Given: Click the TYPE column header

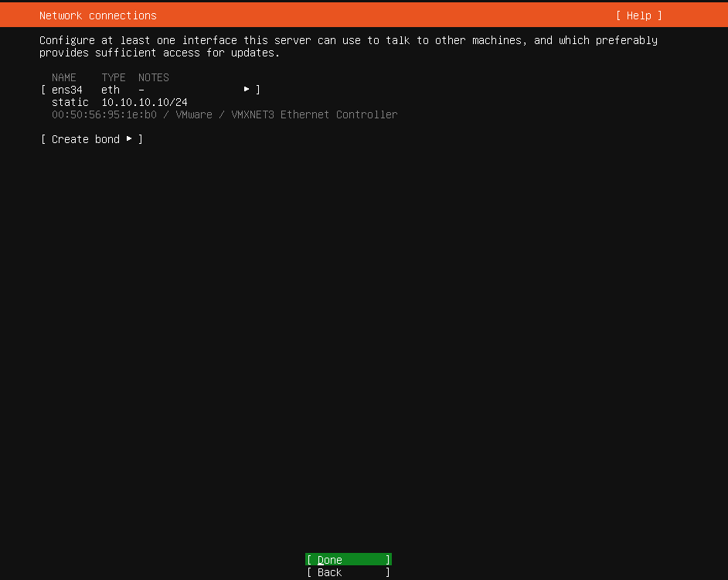Looking at the screenshot, I should click(113, 77).
